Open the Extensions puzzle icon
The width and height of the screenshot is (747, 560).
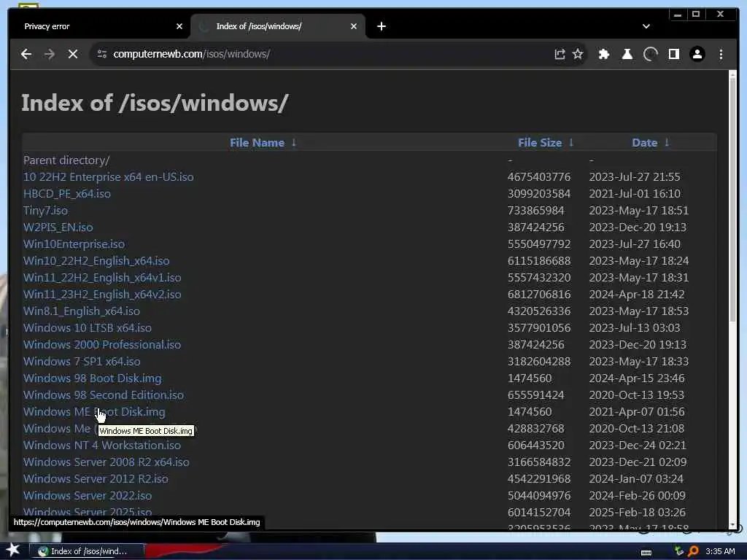(604, 54)
